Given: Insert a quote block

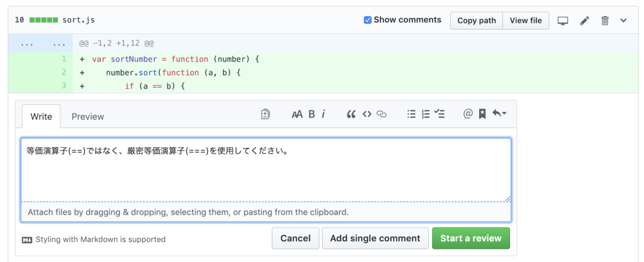Looking at the screenshot, I should [x=351, y=114].
